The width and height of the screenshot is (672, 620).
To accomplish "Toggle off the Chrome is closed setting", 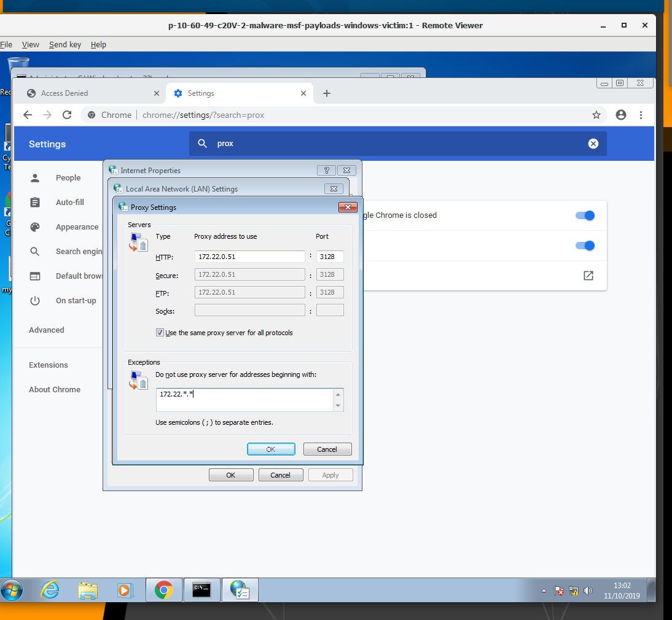I will [x=585, y=215].
